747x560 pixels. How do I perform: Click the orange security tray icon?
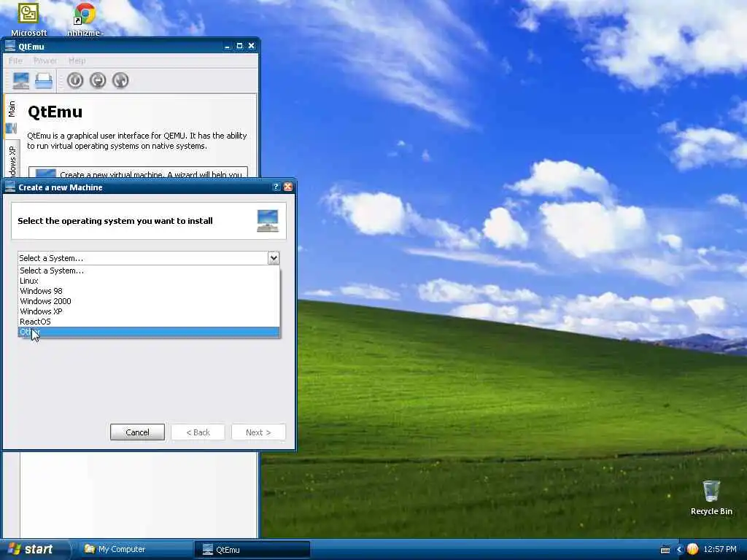692,550
